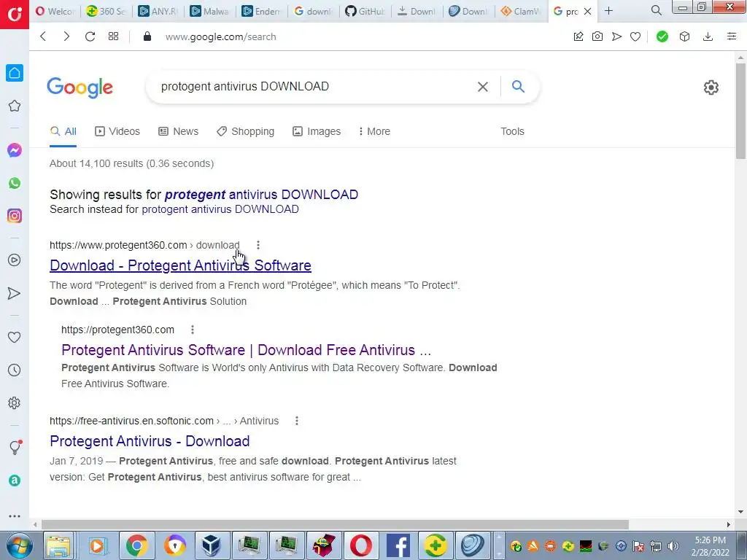Open the edit page icon in the address bar
Screen dimensions: 747x560
[x=578, y=36]
